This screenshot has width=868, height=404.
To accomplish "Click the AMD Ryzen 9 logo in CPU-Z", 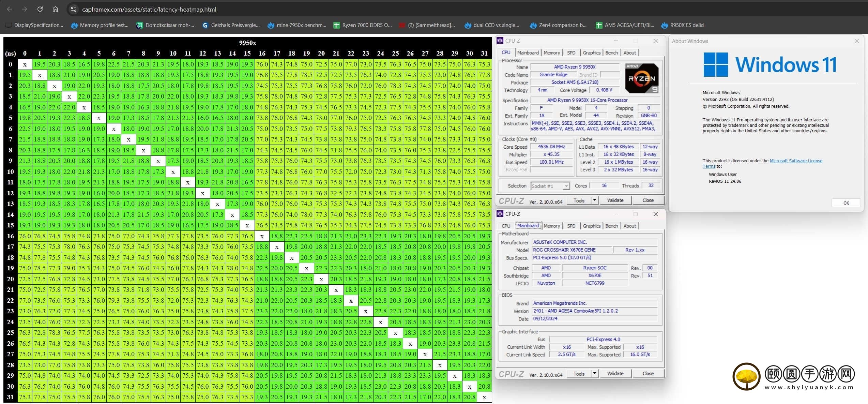I will point(642,78).
